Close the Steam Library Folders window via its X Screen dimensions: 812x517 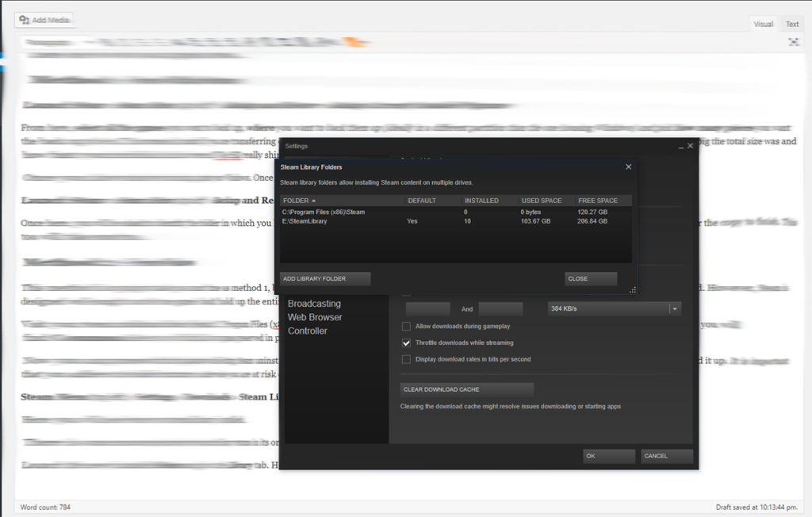point(628,167)
